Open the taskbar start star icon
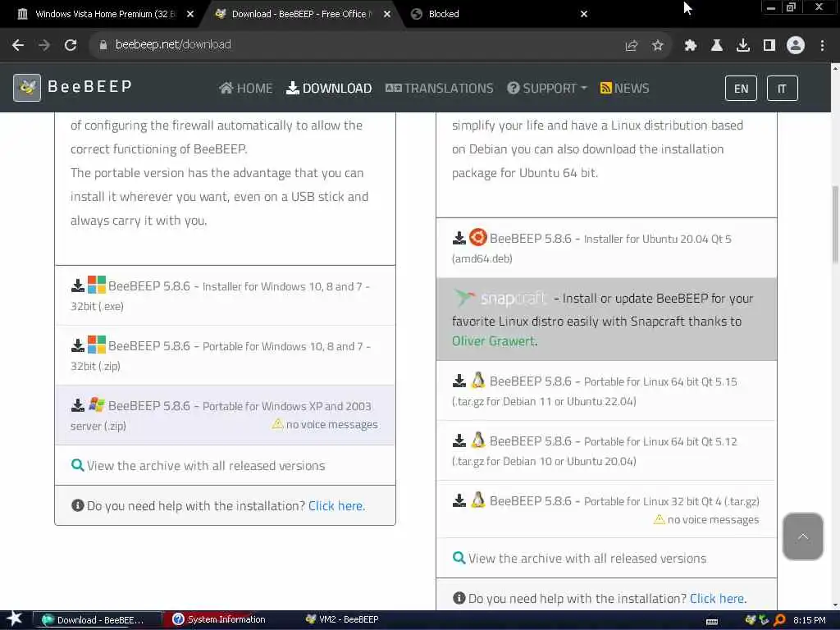 [14, 619]
